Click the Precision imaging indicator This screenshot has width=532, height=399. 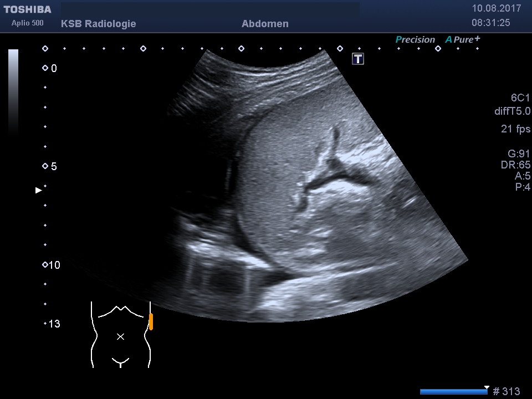coord(415,40)
